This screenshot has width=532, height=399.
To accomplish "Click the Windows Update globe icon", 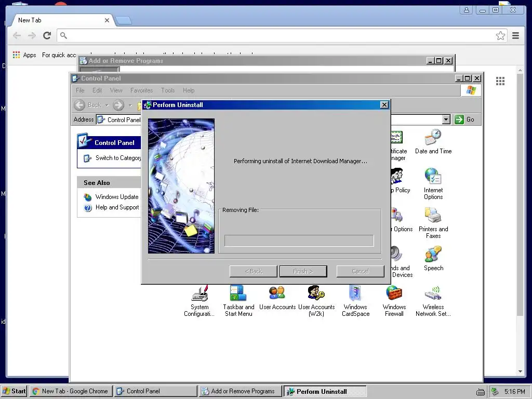I will (88, 197).
